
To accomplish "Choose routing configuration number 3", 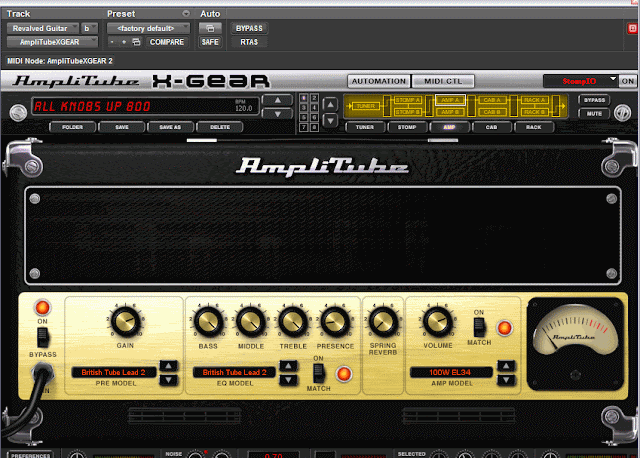I will 304,108.
